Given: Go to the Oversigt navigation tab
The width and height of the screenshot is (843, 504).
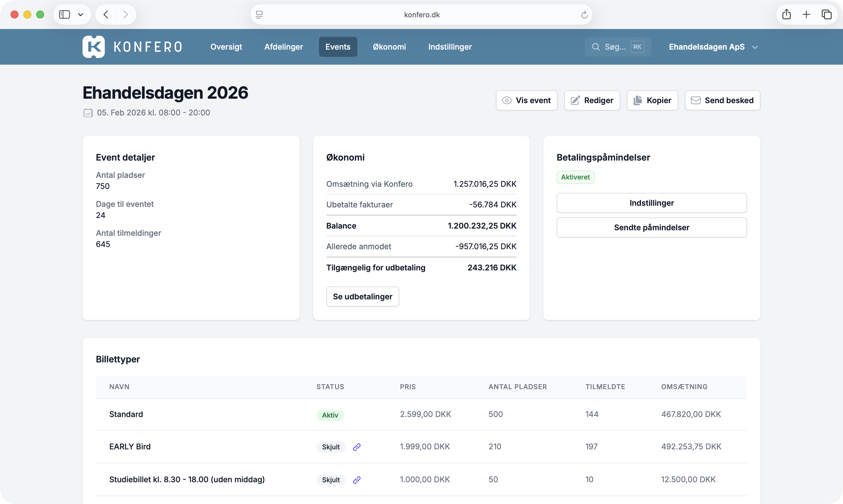Looking at the screenshot, I should tap(226, 47).
